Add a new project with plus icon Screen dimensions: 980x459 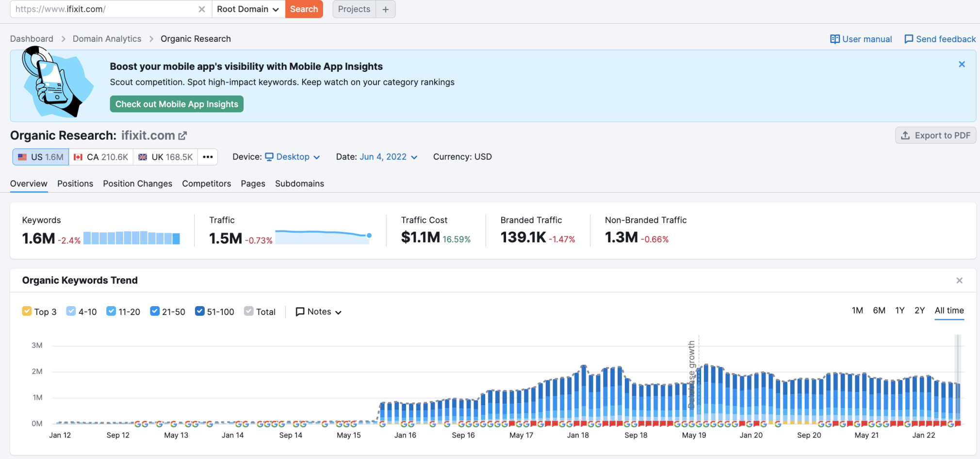[x=386, y=9]
